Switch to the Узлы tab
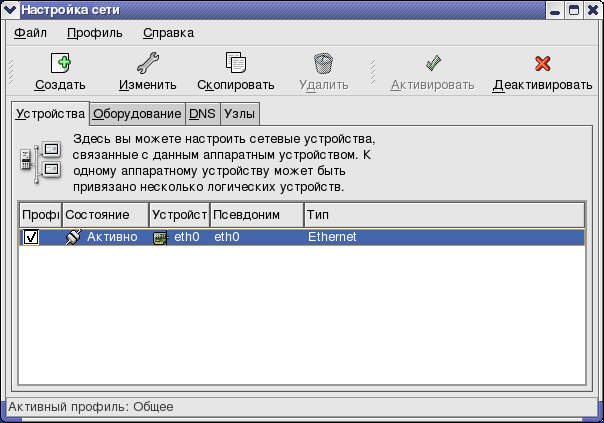604x423 pixels. 239,114
